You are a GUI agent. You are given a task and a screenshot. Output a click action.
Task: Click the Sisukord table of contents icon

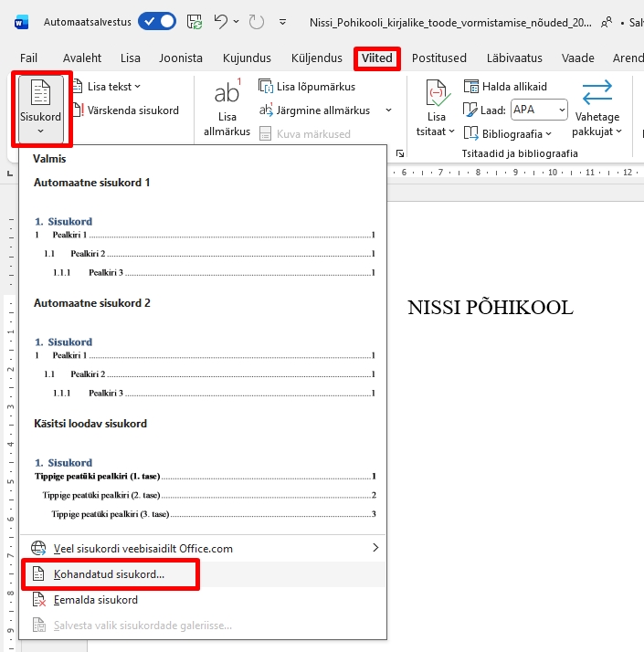[x=40, y=94]
